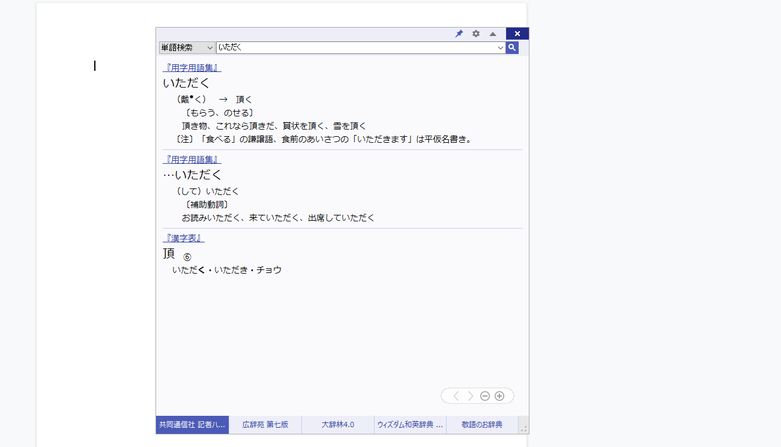
Task: Switch to the 大辞林4.0 tab
Action: [338, 425]
